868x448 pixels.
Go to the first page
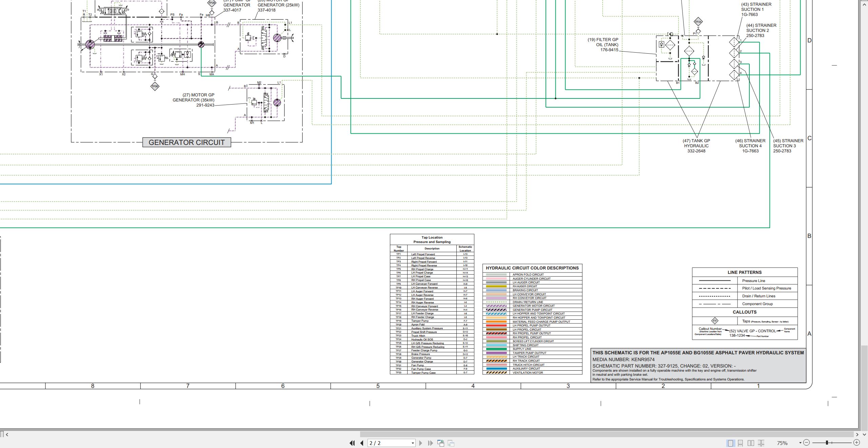tap(352, 443)
